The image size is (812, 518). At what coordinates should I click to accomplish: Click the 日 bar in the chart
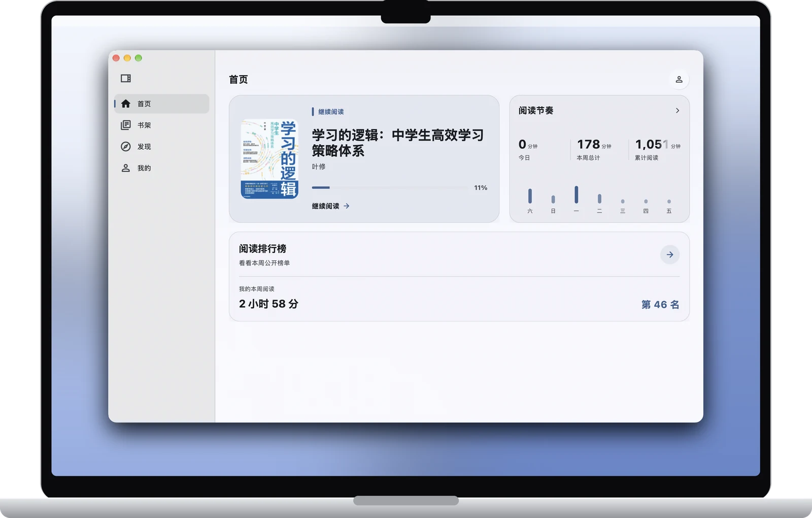pos(553,200)
